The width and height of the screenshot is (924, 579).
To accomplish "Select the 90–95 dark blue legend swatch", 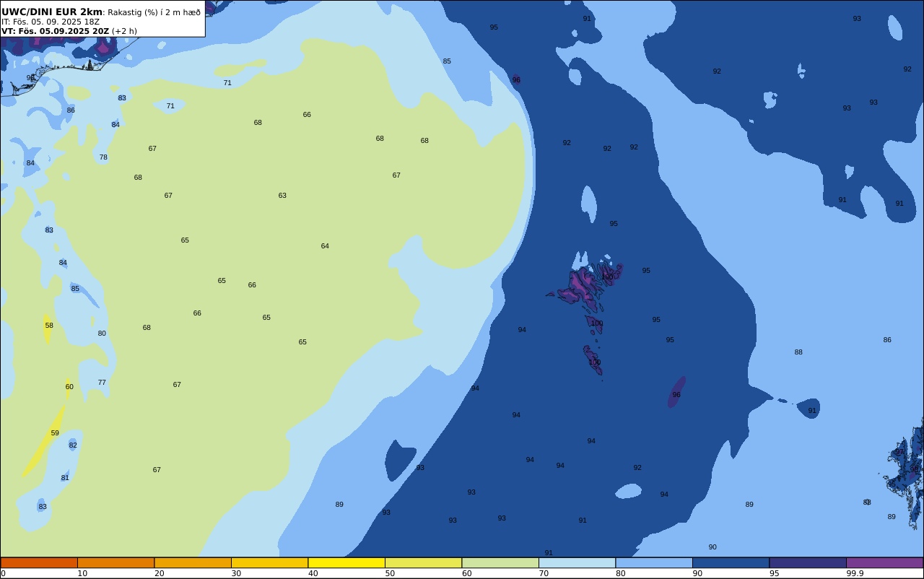I will pyautogui.click(x=731, y=562).
